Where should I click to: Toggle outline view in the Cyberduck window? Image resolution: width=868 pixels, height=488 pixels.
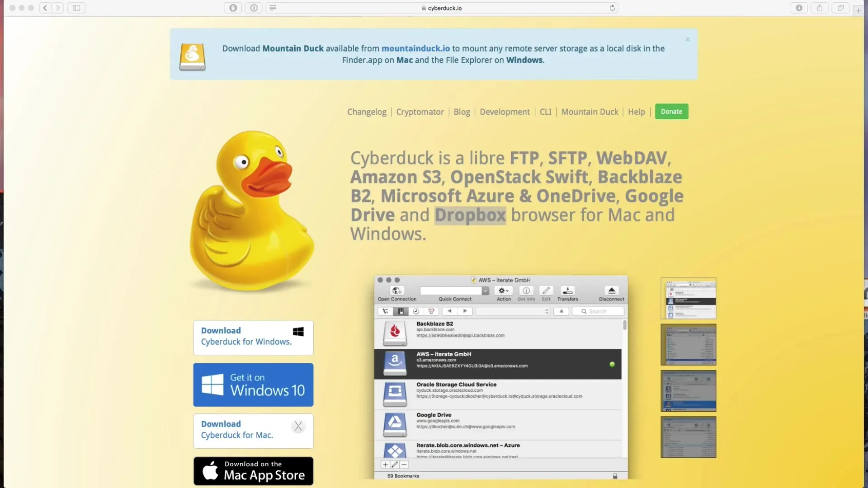[x=386, y=311]
